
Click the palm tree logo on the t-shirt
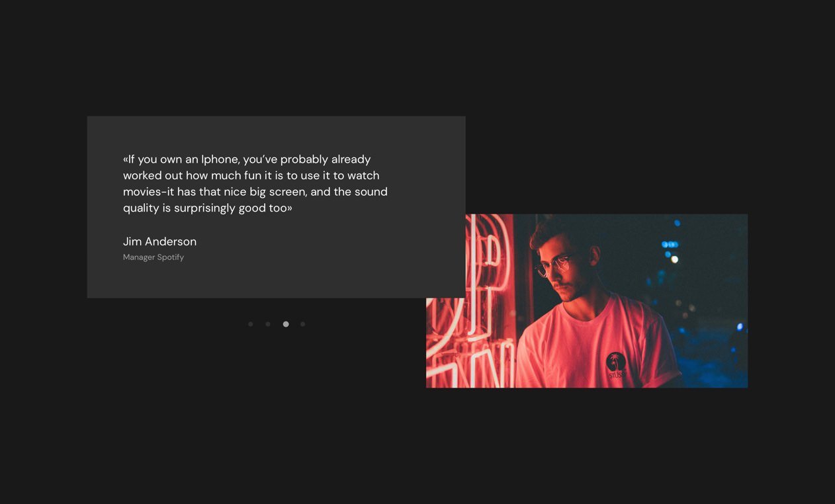[x=615, y=362]
